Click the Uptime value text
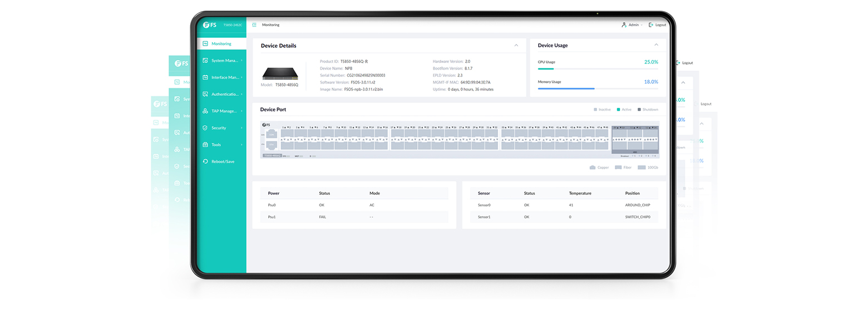 471,90
